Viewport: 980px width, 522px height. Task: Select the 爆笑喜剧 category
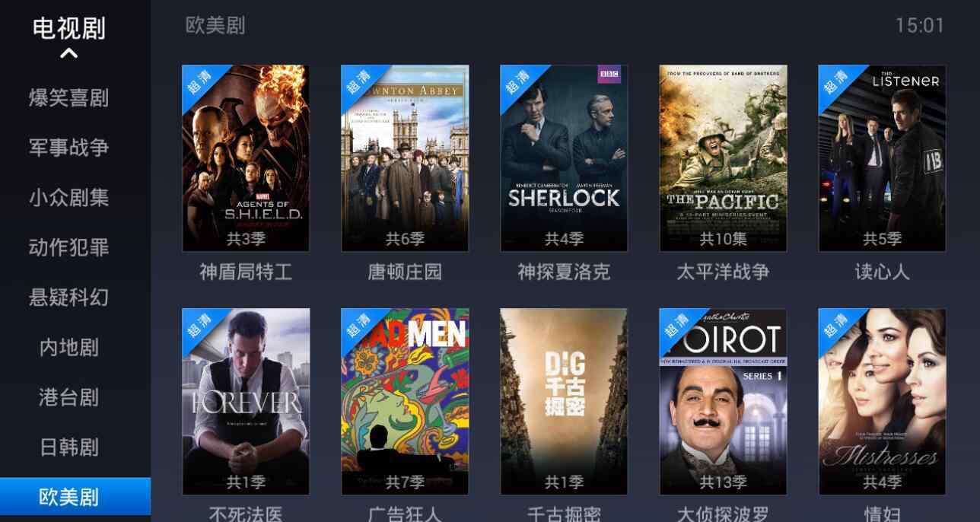click(69, 98)
